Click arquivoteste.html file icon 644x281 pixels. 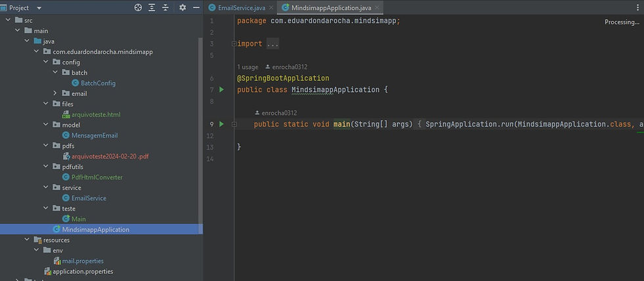(x=66, y=114)
